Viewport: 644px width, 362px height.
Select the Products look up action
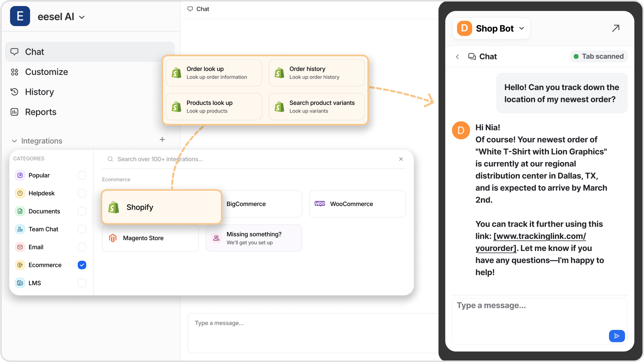coord(214,107)
